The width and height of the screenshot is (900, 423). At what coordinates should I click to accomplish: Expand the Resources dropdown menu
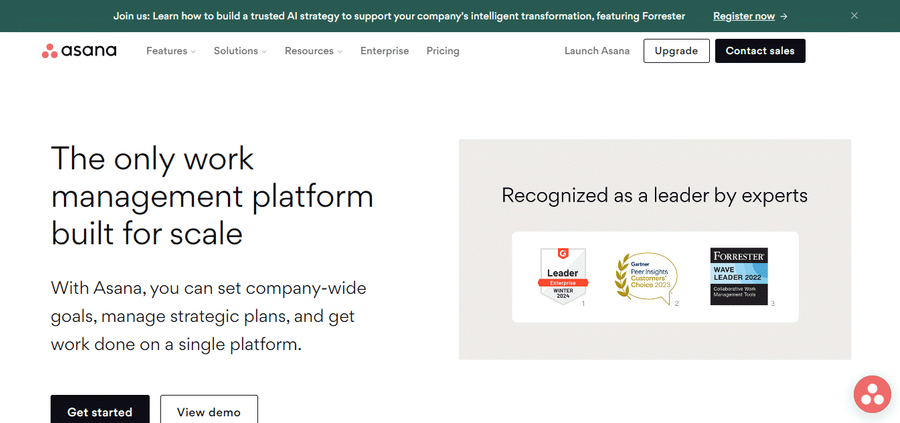click(313, 51)
